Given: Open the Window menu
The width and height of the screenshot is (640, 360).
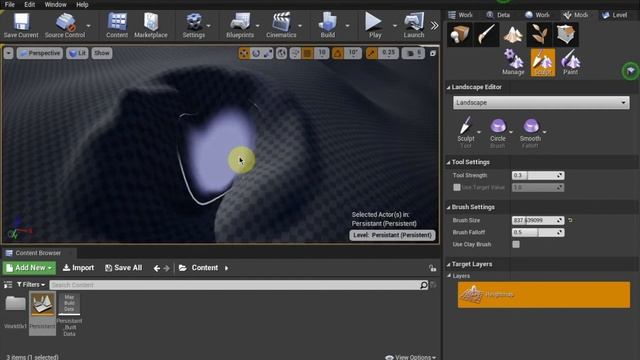Looking at the screenshot, I should coord(56,4).
